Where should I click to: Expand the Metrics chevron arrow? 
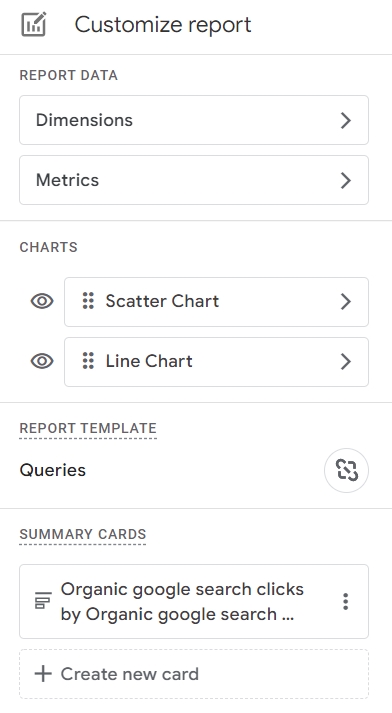[x=346, y=180]
